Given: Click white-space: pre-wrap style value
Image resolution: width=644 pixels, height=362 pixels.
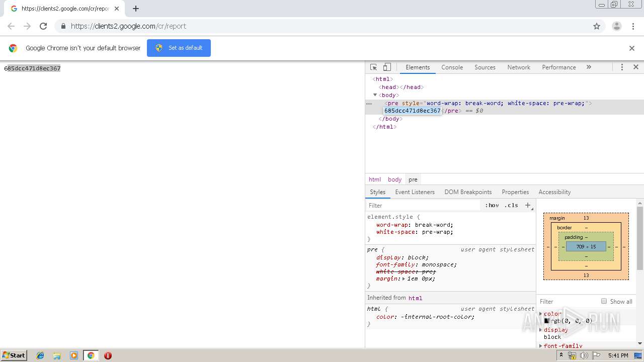Looking at the screenshot, I should [437, 232].
